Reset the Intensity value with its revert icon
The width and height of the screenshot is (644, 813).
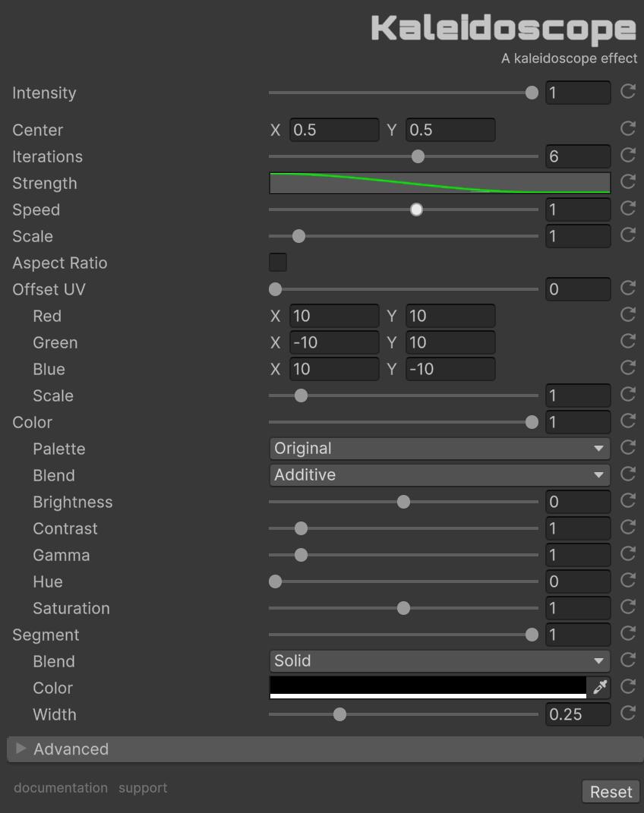coord(627,92)
